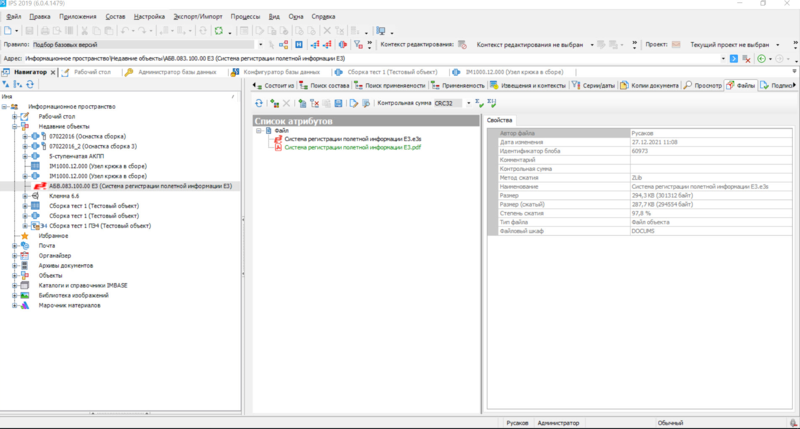800x429 pixels.
Task: Switch to the Просмотр tab
Action: (702, 86)
